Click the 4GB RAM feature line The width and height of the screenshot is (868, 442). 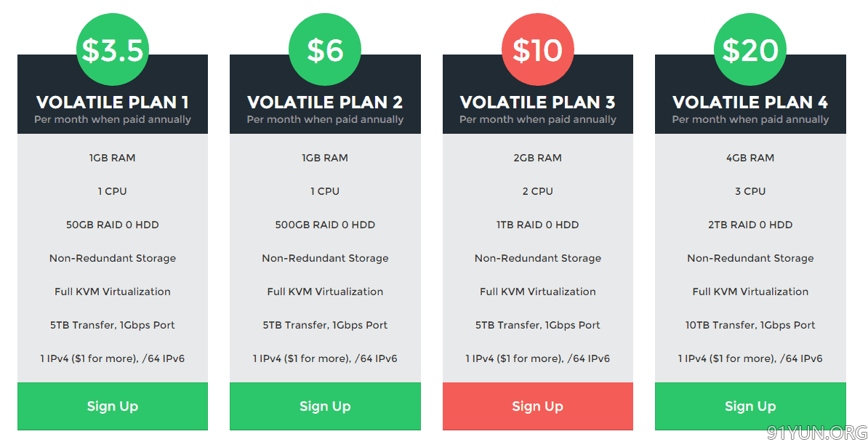750,158
